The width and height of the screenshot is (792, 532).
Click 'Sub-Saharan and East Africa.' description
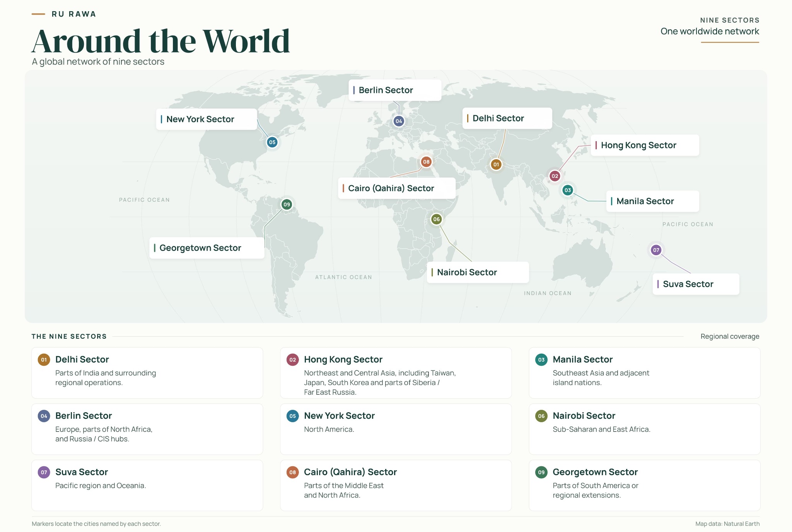601,430
